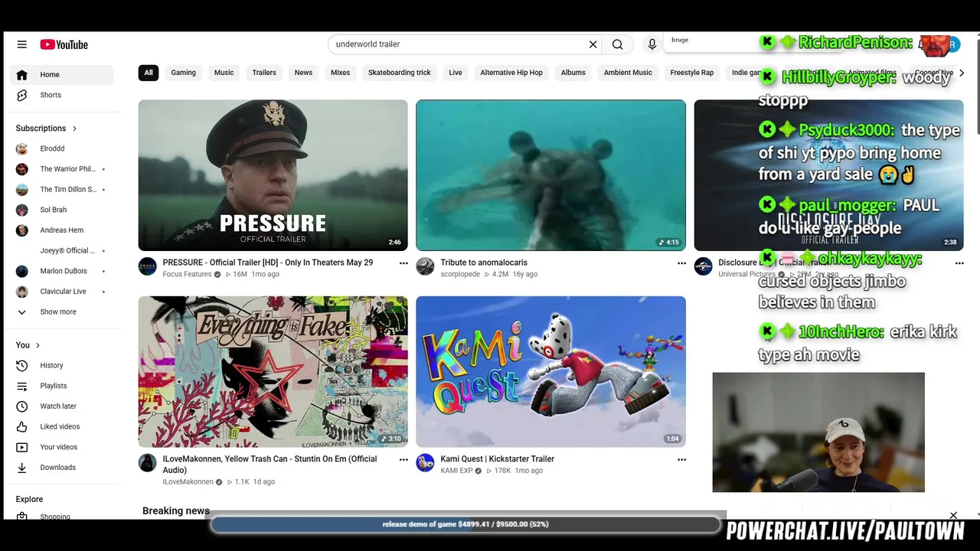Open Your videos
980x551 pixels.
pyautogui.click(x=61, y=447)
